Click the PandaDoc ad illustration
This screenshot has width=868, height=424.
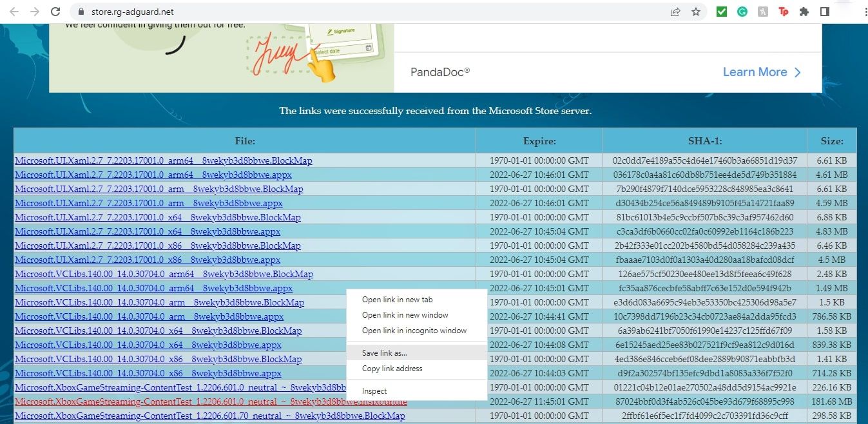[221, 58]
